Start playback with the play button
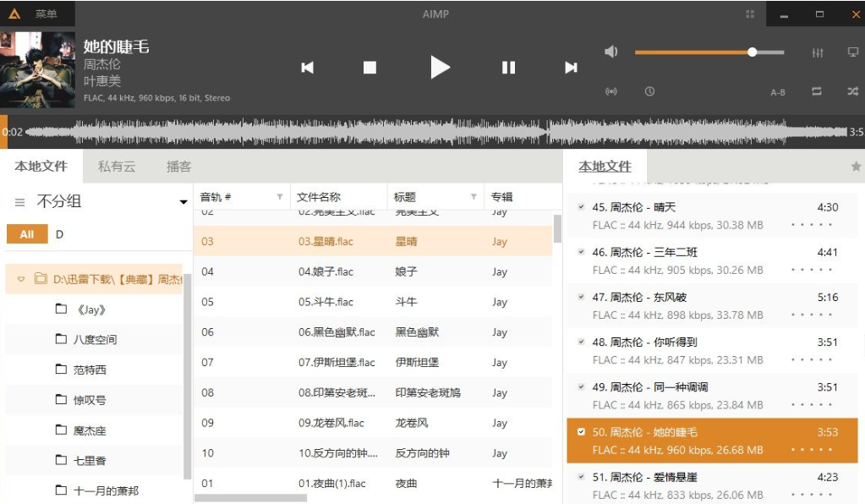The height and width of the screenshot is (504, 865). tap(440, 68)
